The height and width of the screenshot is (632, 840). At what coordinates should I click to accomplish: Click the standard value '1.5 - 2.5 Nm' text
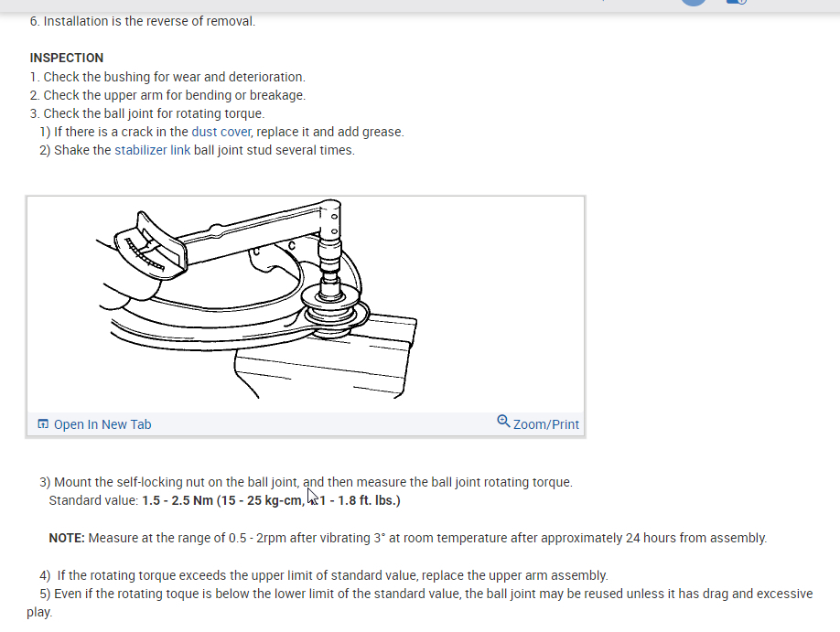pyautogui.click(x=178, y=500)
